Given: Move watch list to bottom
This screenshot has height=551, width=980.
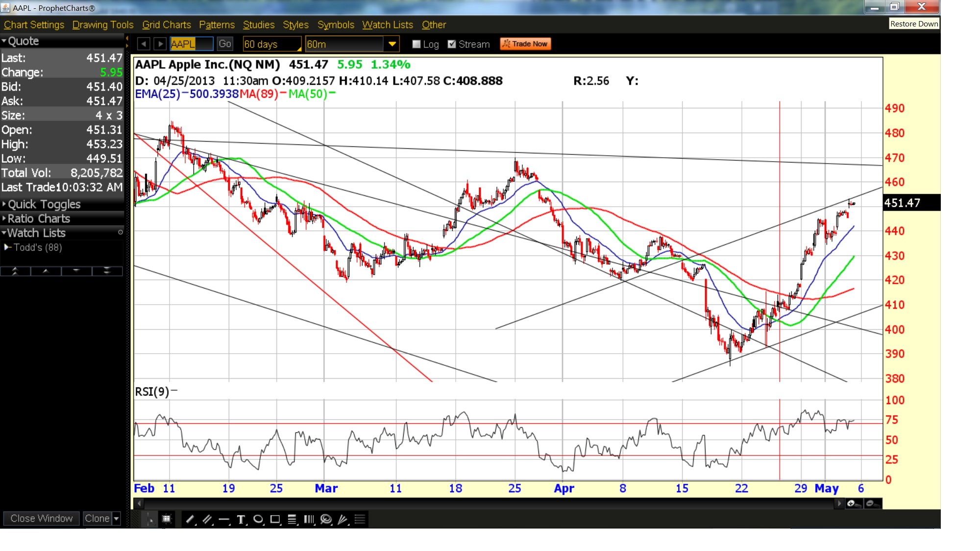Looking at the screenshot, I should click(x=107, y=271).
